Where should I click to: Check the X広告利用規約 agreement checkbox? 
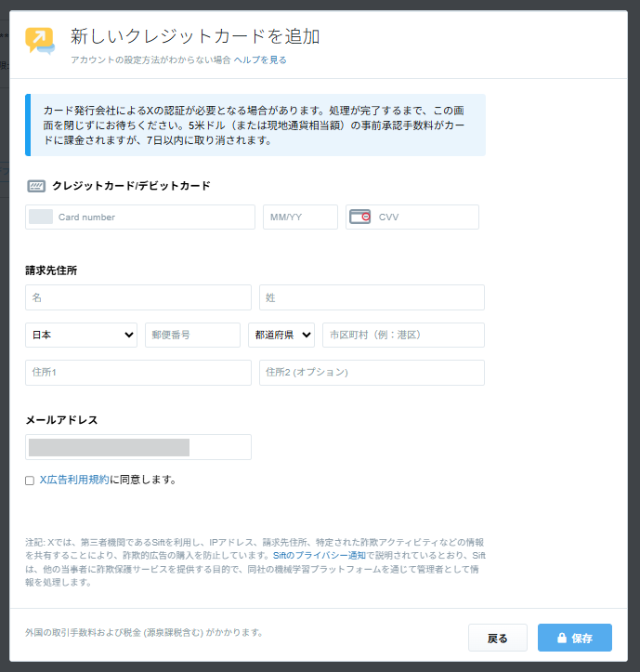point(30,481)
